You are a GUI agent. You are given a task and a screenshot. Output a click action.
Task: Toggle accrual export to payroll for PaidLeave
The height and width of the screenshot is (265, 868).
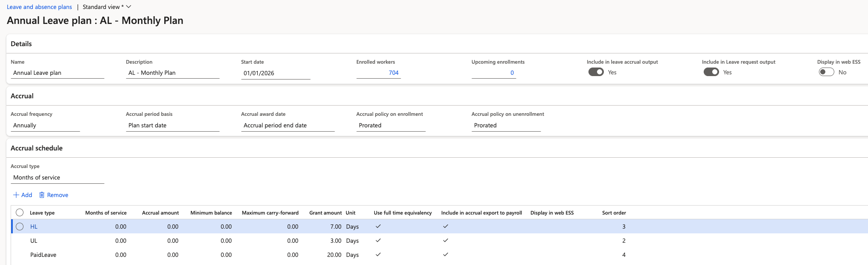click(x=446, y=254)
